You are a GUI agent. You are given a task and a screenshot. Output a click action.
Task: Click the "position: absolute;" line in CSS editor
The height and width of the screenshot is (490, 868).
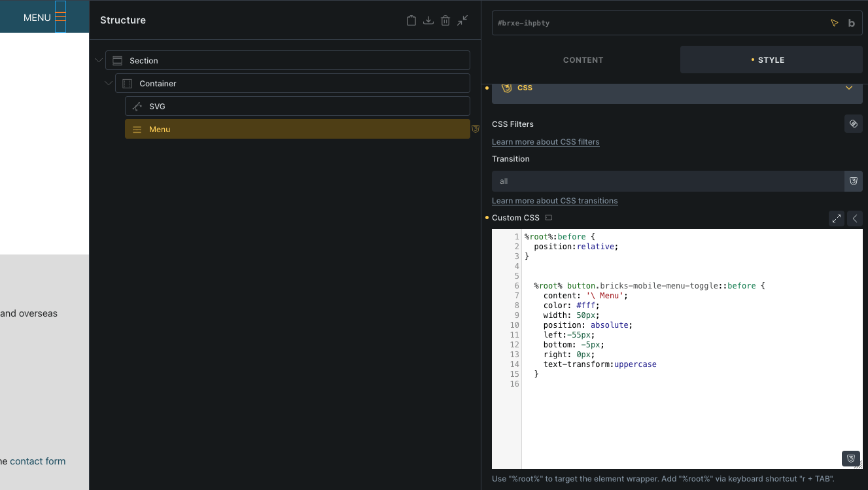(x=588, y=325)
